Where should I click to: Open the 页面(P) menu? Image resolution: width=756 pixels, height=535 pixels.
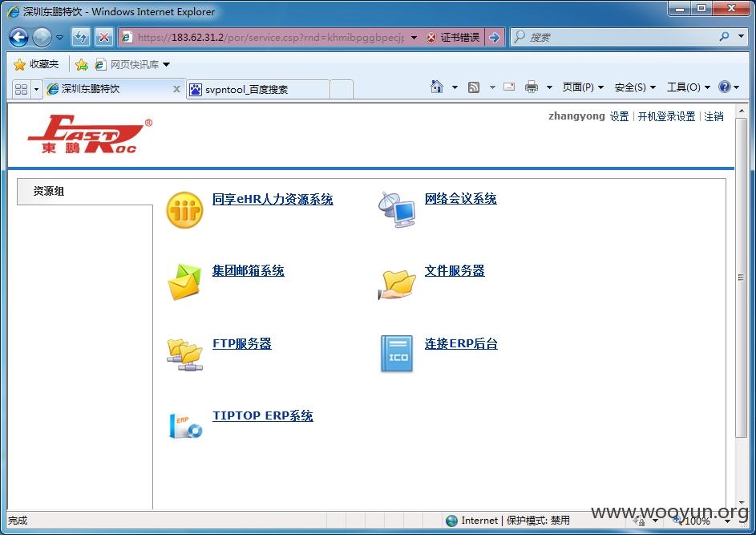tap(583, 87)
